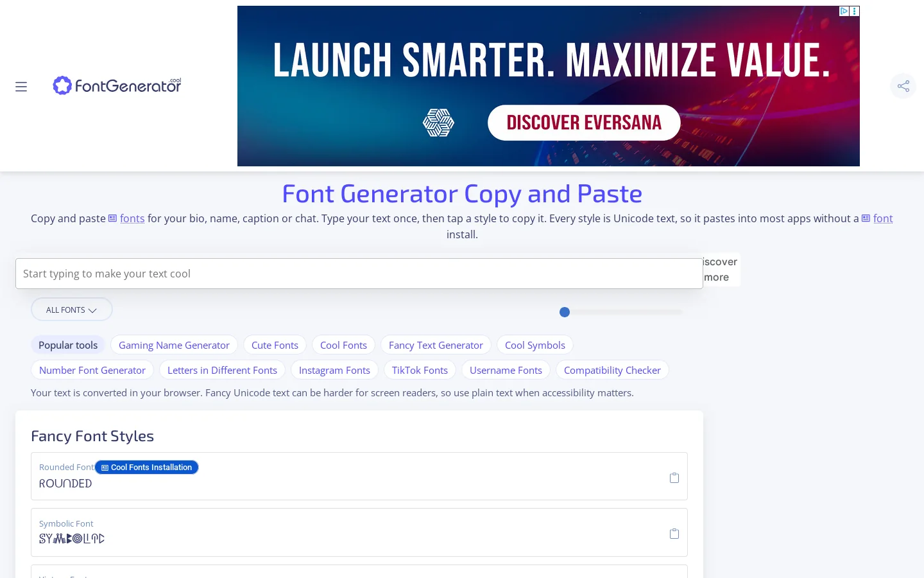This screenshot has width=924, height=578.
Task: Follow the 'fonts' link in description
Action: coord(132,218)
